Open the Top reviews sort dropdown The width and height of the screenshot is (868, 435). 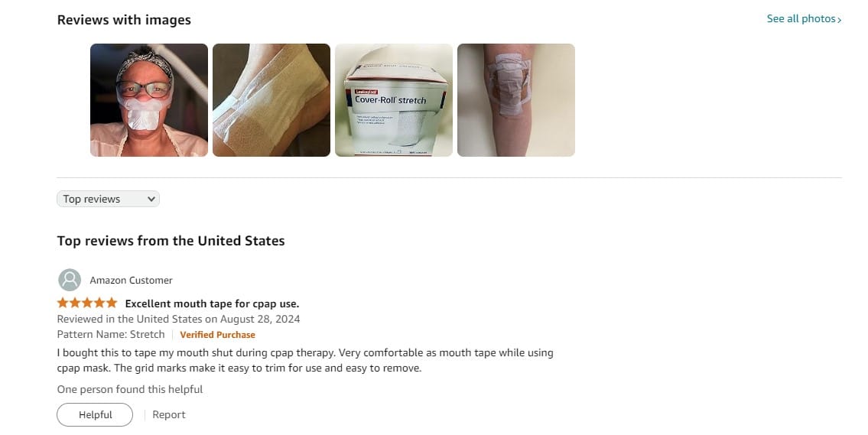click(108, 199)
